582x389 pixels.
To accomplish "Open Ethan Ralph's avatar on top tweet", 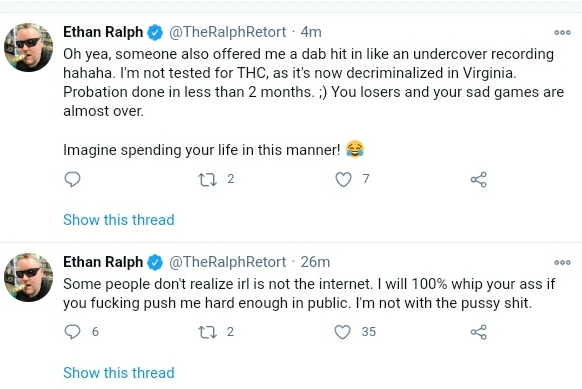I will click(29, 48).
